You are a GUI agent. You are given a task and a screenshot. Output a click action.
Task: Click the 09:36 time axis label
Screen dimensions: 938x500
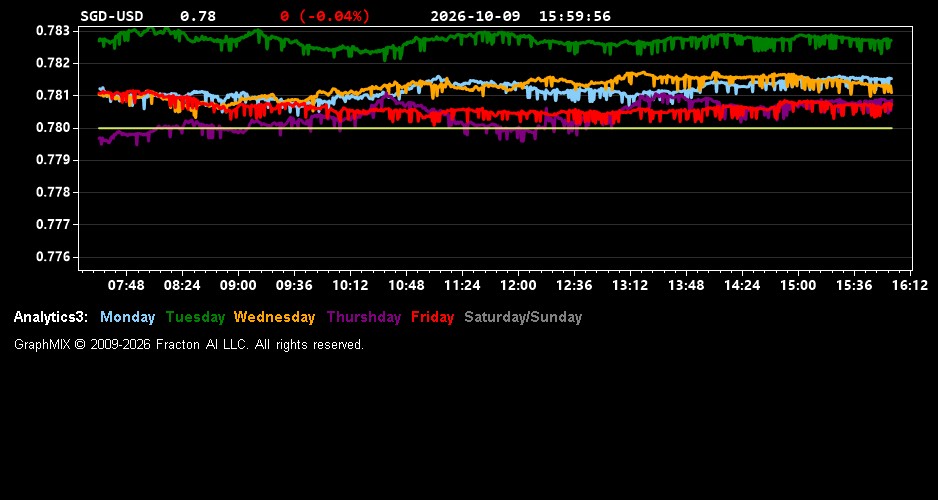(x=294, y=285)
